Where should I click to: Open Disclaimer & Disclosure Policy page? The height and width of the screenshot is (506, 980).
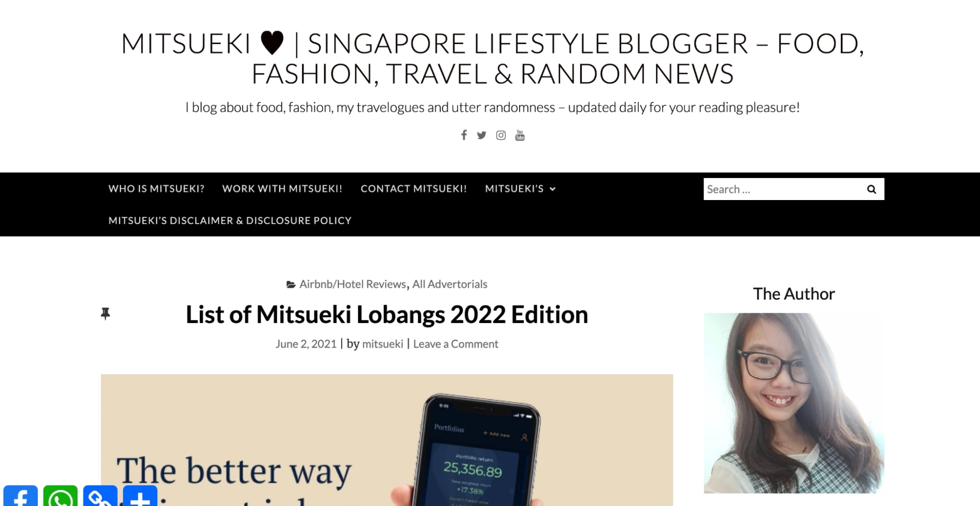pyautogui.click(x=230, y=221)
